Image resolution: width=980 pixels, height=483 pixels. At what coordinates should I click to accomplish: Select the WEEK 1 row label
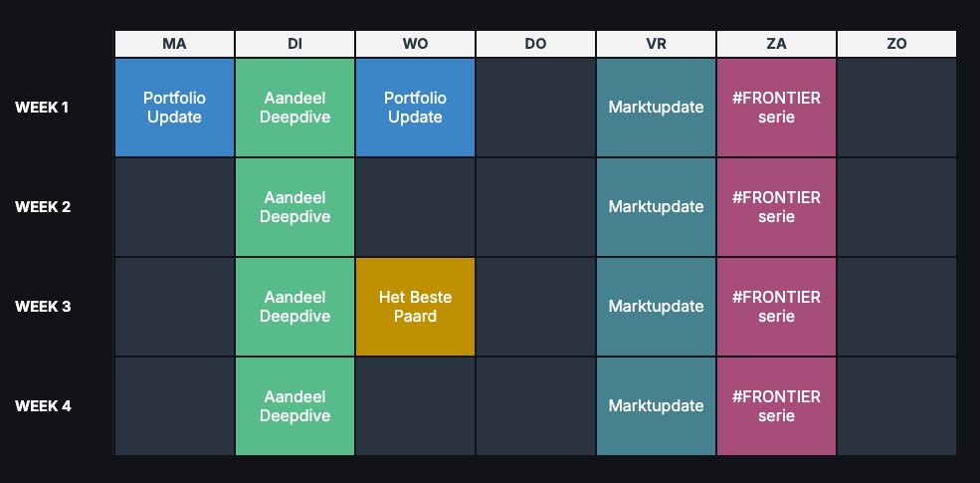[42, 108]
